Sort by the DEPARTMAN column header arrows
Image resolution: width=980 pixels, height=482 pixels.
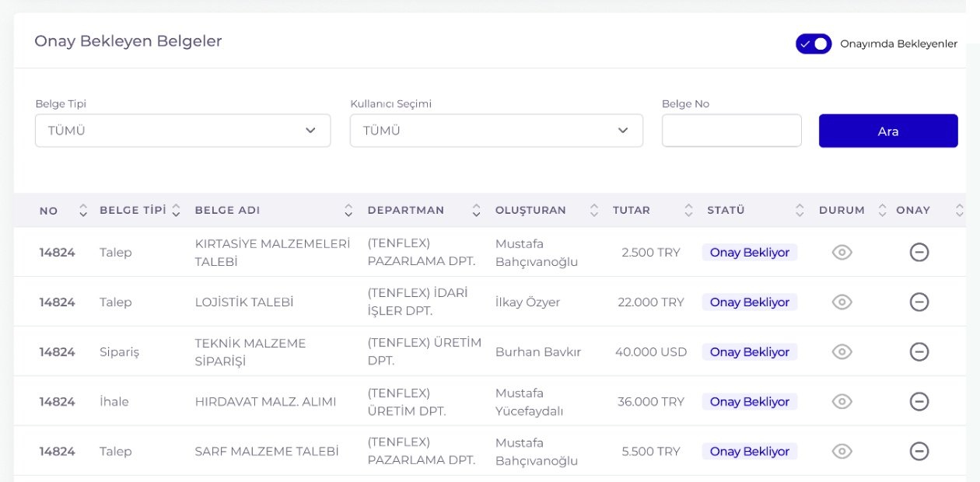coord(476,210)
